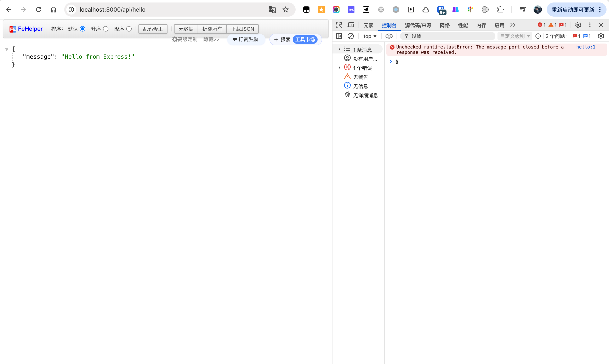Viewport: 609px width, 364px height.
Task: Switch to the 网络 tab
Action: pos(445,25)
